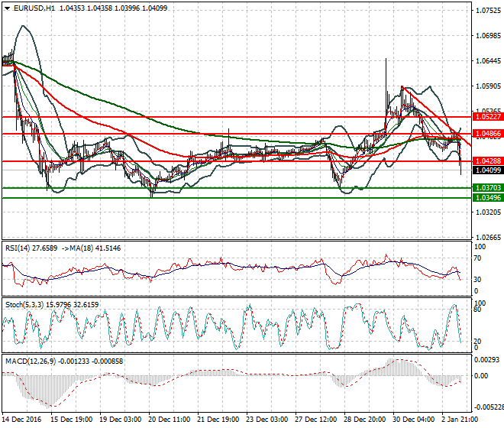This screenshot has height=428, width=504.
Task: Click the 1.03703 green support level label
Action: click(x=488, y=187)
